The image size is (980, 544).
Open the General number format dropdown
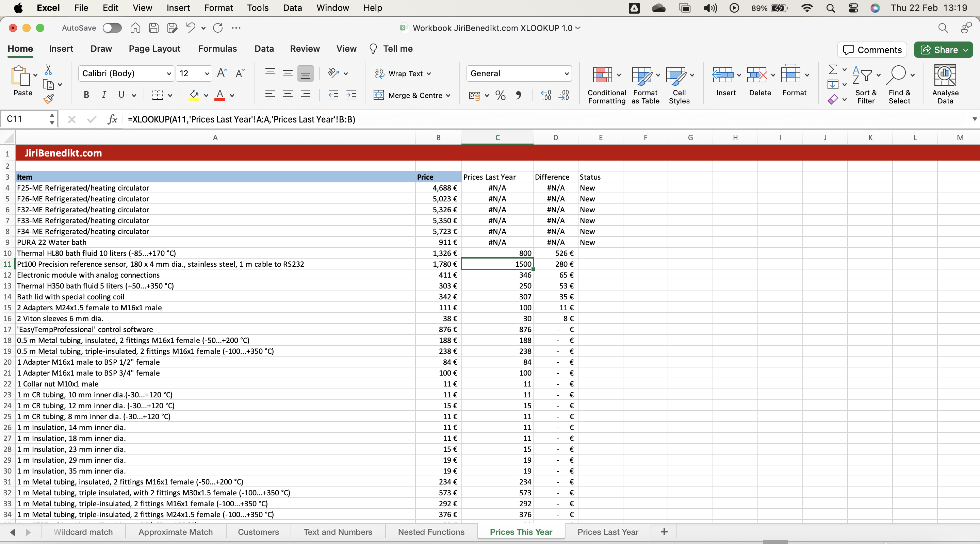(567, 73)
